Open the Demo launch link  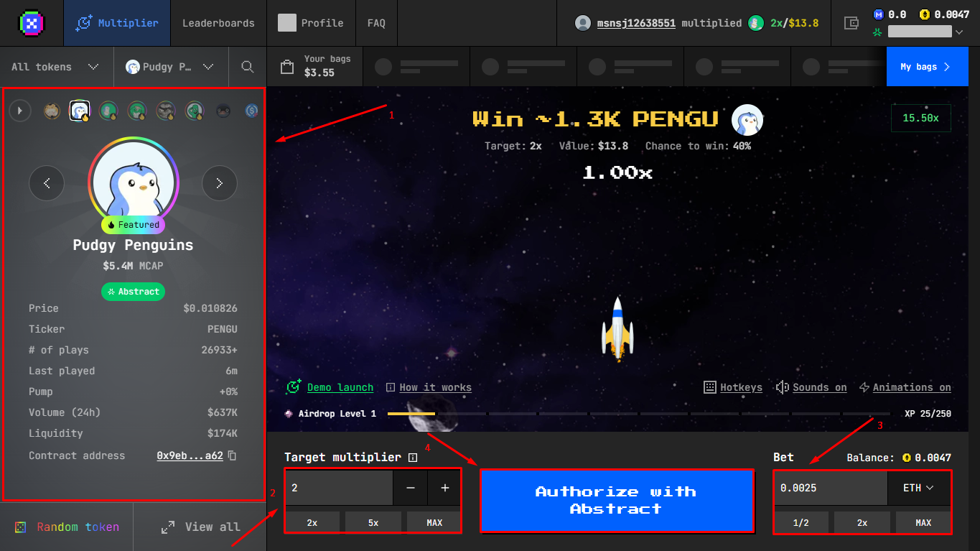click(340, 387)
